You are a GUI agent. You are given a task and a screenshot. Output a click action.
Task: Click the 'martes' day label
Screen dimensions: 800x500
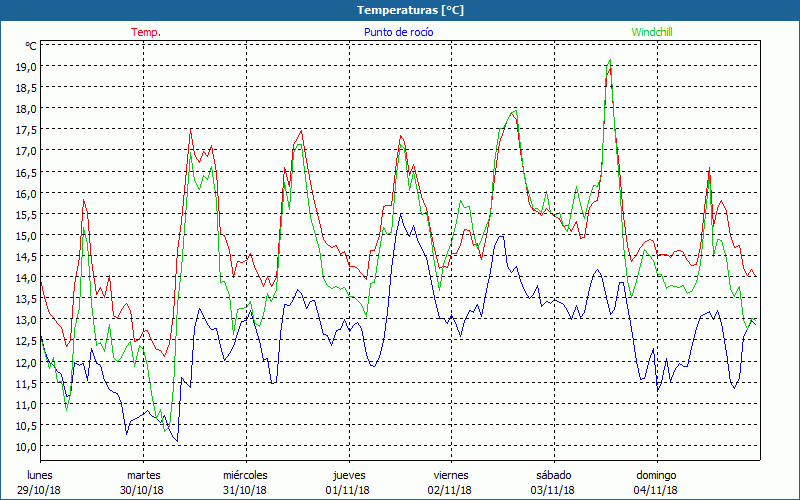(144, 475)
